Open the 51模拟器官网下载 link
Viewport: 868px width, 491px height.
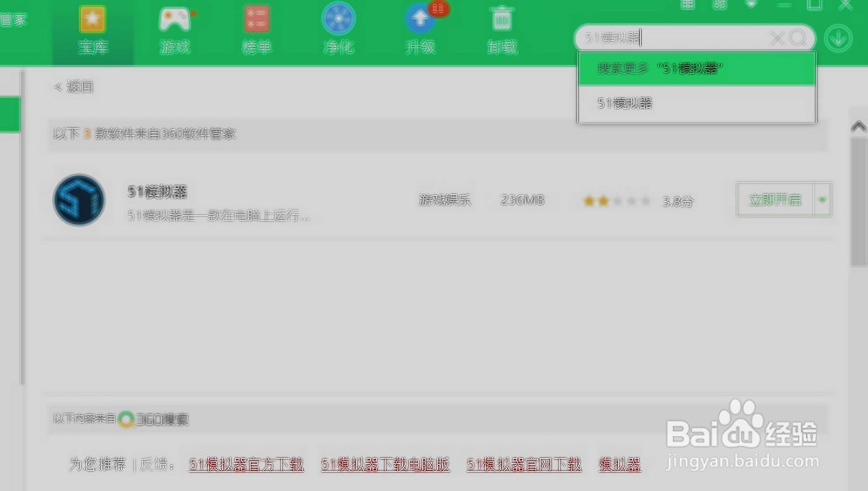click(524, 464)
